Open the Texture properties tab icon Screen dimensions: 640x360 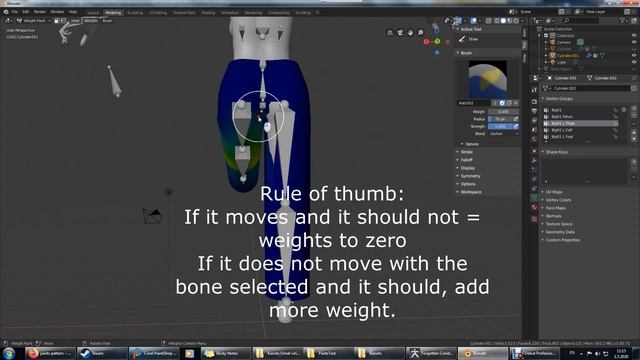pyautogui.click(x=534, y=219)
